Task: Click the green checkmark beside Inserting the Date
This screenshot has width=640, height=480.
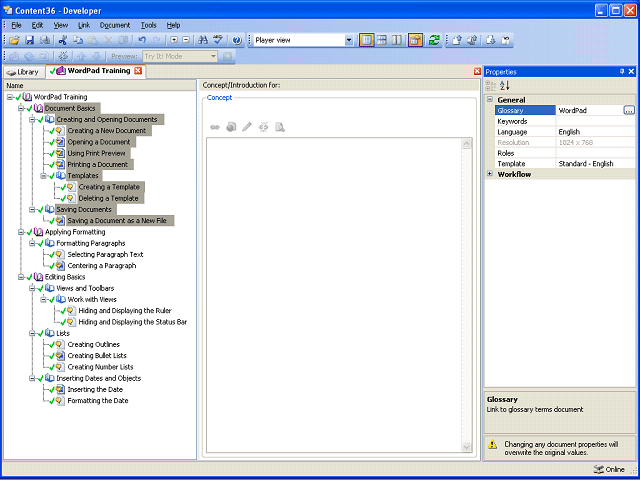Action: [50, 390]
